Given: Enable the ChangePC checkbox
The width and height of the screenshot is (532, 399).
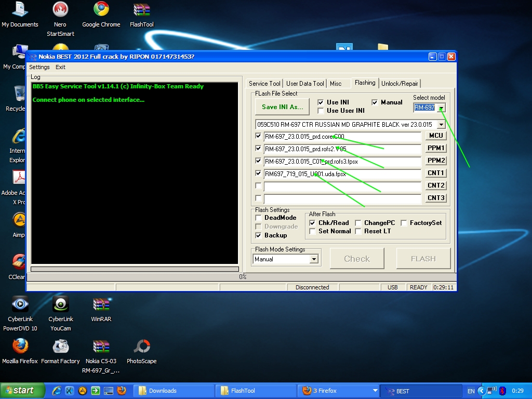Looking at the screenshot, I should point(358,223).
